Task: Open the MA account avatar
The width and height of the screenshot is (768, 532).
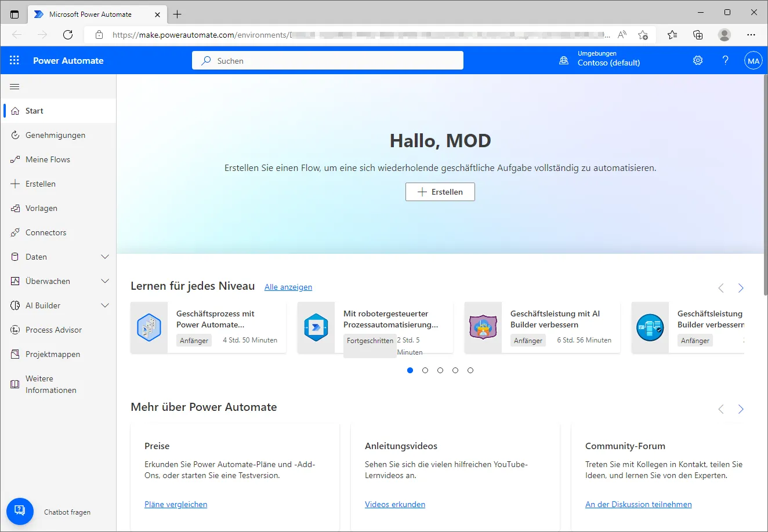Action: (753, 60)
